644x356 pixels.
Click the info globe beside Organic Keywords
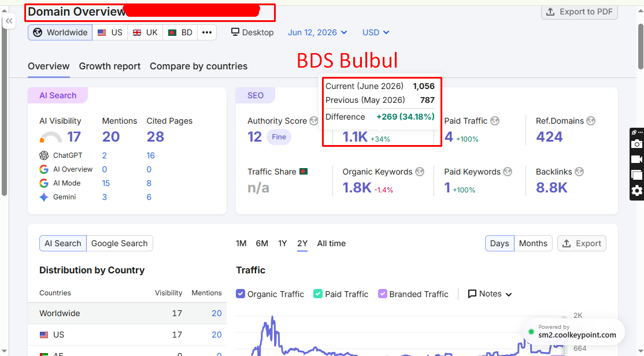click(420, 172)
